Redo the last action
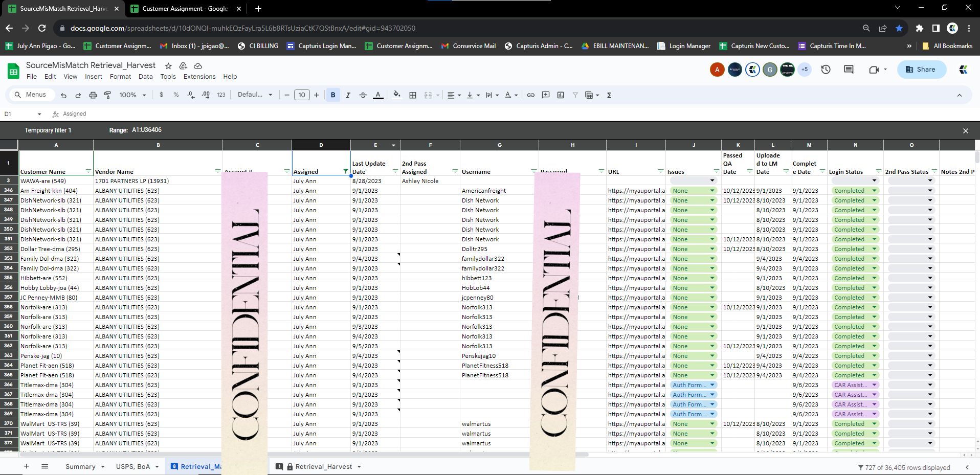This screenshot has height=475, width=980. coord(78,95)
